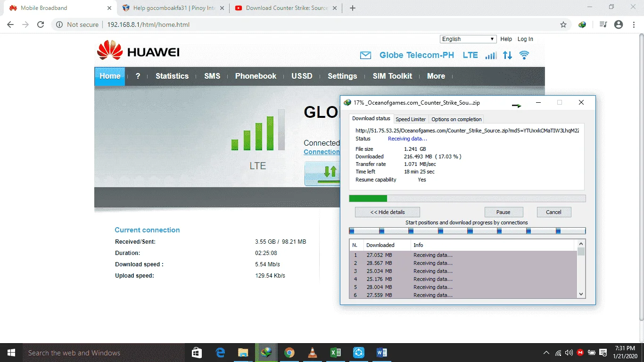Click the network icon in the system tray
This screenshot has width=644, height=362.
click(558, 353)
